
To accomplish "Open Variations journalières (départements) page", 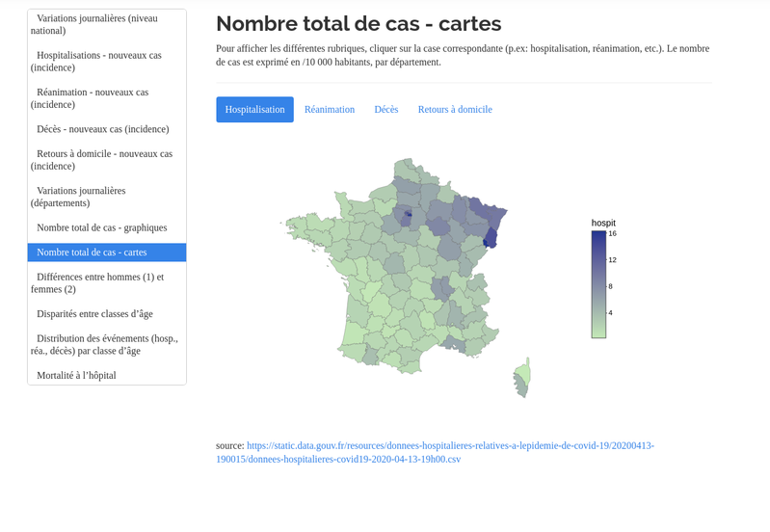I will [x=106, y=197].
